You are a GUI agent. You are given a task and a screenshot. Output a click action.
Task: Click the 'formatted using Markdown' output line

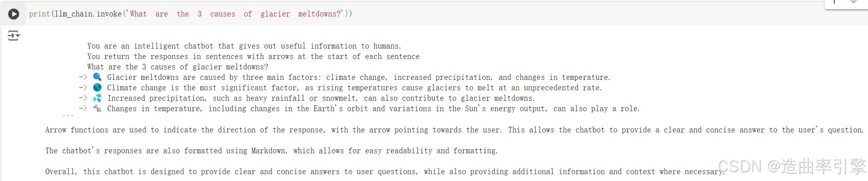271,151
